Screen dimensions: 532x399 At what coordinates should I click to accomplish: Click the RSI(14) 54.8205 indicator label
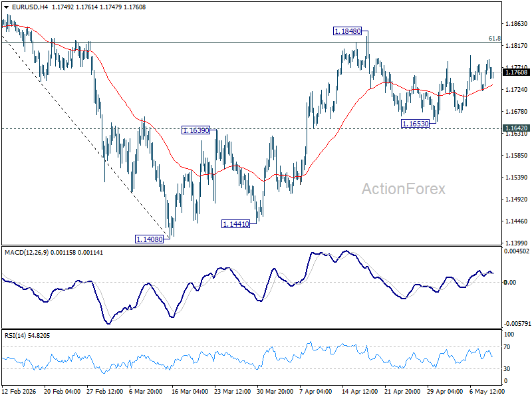(x=27, y=336)
